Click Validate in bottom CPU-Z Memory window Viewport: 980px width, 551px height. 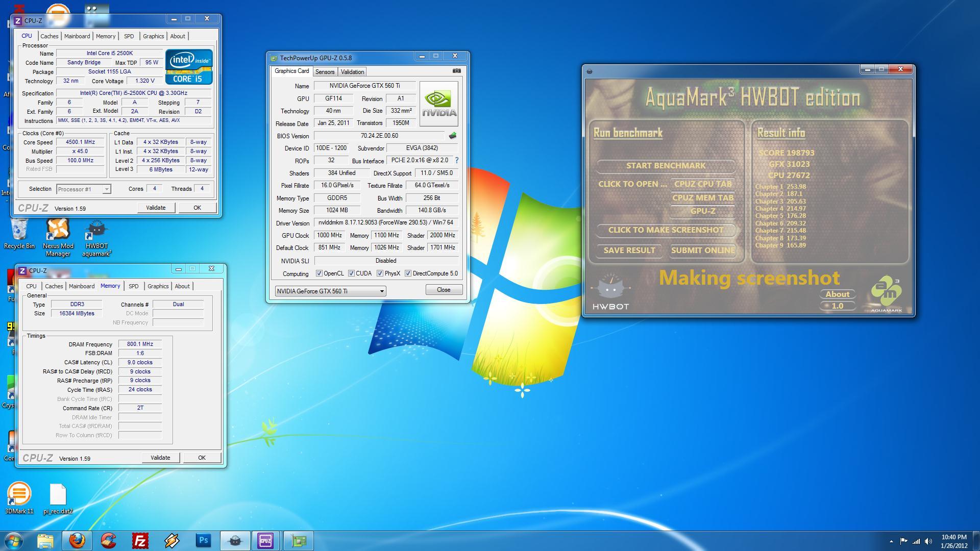click(160, 458)
